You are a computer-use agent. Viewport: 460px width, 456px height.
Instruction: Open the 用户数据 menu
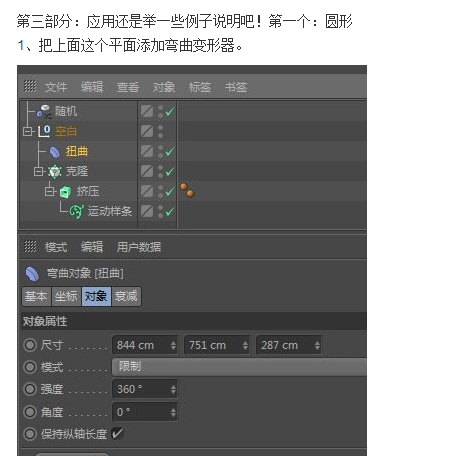click(139, 247)
